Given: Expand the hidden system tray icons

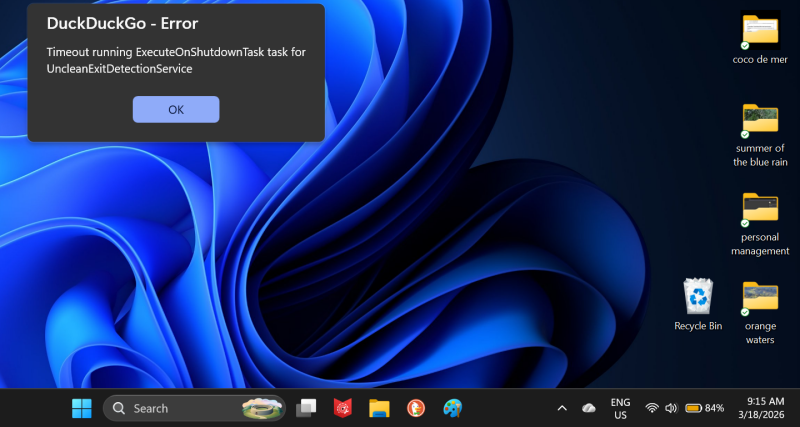Looking at the screenshot, I should (x=561, y=408).
